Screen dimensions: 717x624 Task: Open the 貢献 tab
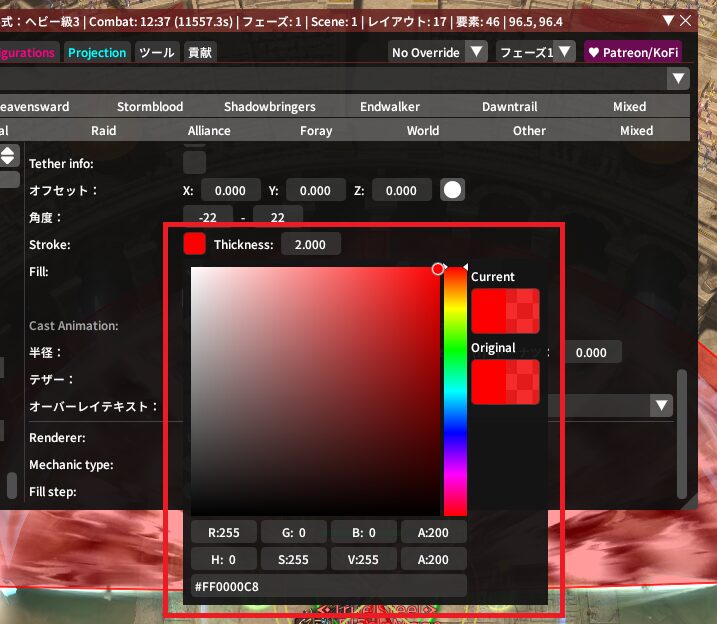(200, 53)
